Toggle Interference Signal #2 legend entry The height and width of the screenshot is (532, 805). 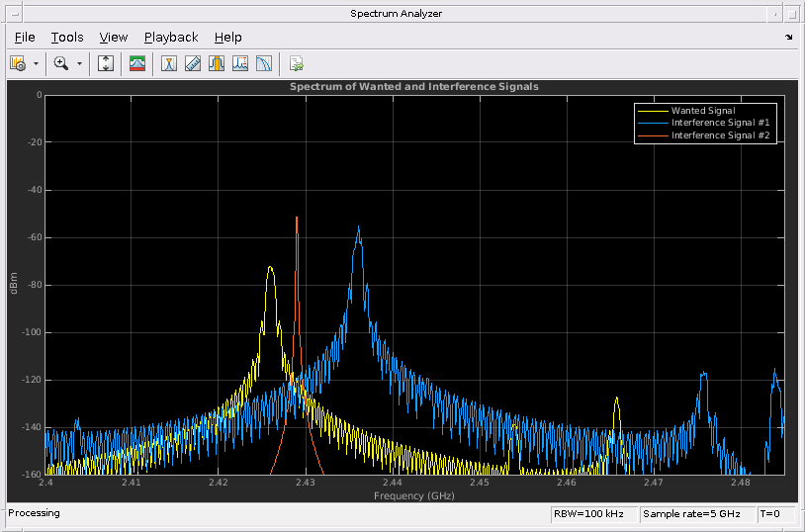(719, 135)
